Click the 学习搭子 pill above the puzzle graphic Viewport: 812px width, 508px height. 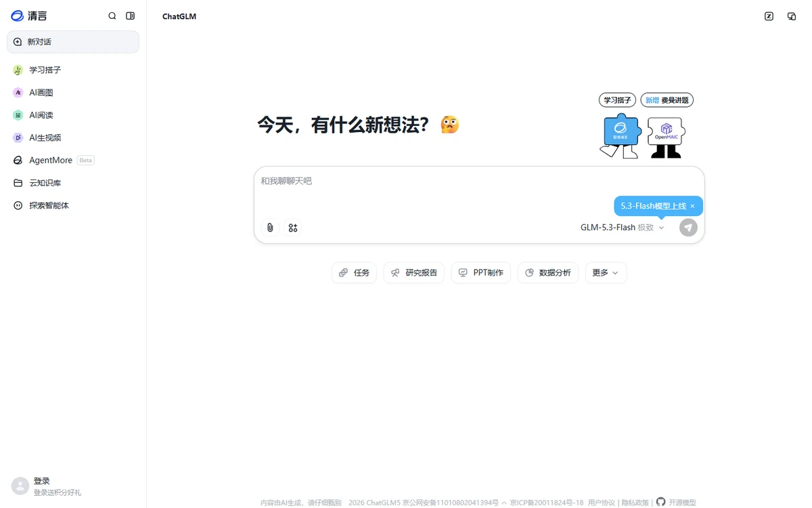tap(617, 100)
